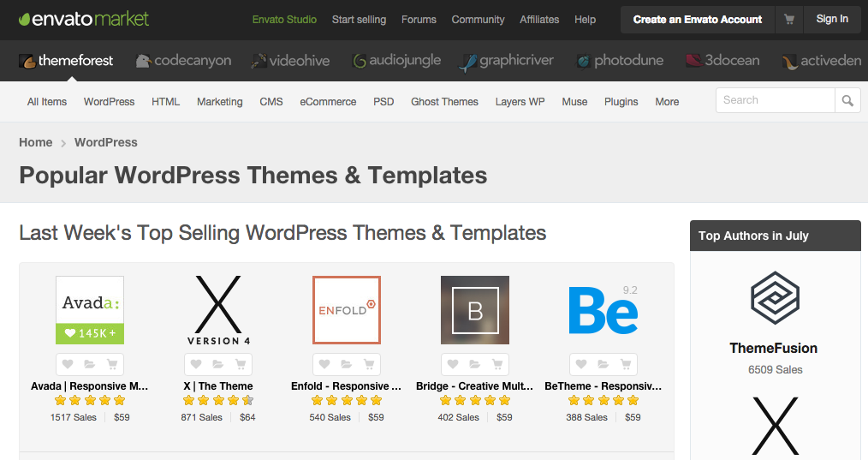The width and height of the screenshot is (868, 460).
Task: Add BeTheme to collection folder icon
Action: pyautogui.click(x=603, y=364)
